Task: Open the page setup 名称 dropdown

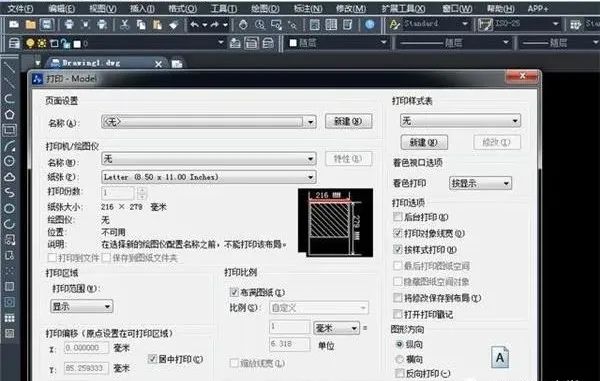Action: 209,122
